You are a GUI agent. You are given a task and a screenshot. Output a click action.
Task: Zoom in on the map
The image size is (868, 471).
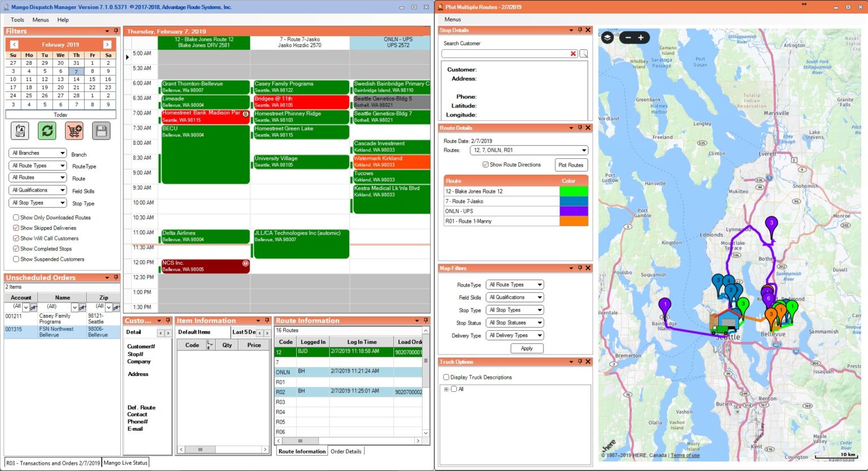click(x=641, y=38)
